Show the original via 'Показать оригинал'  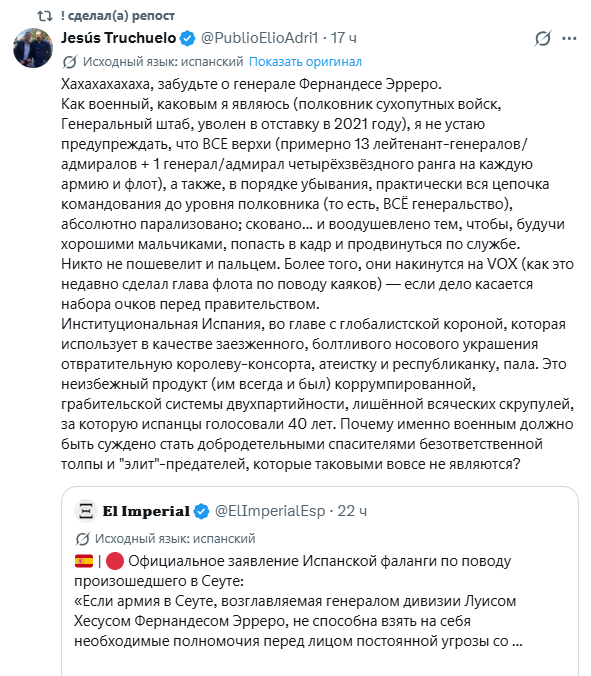click(x=305, y=62)
